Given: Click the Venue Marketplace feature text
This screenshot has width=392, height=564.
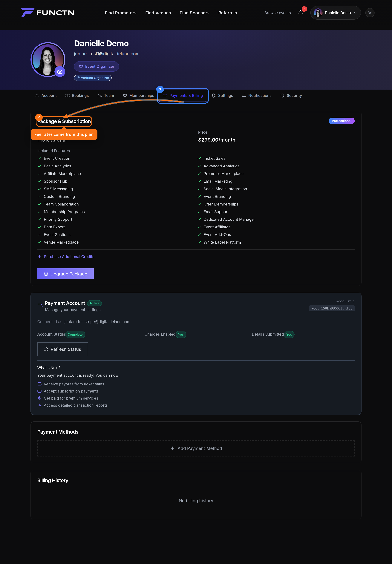Looking at the screenshot, I should (x=61, y=242).
